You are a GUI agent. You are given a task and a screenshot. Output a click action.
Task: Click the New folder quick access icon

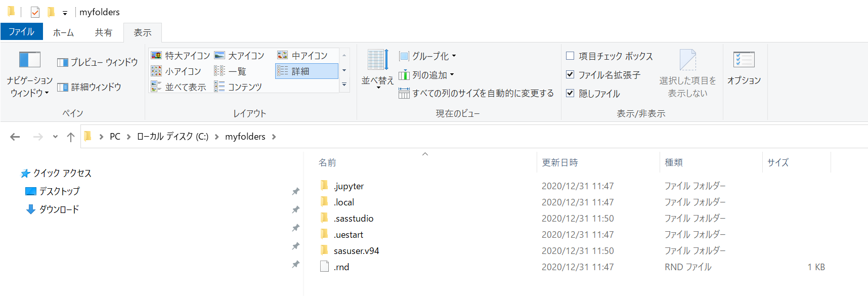pos(51,12)
